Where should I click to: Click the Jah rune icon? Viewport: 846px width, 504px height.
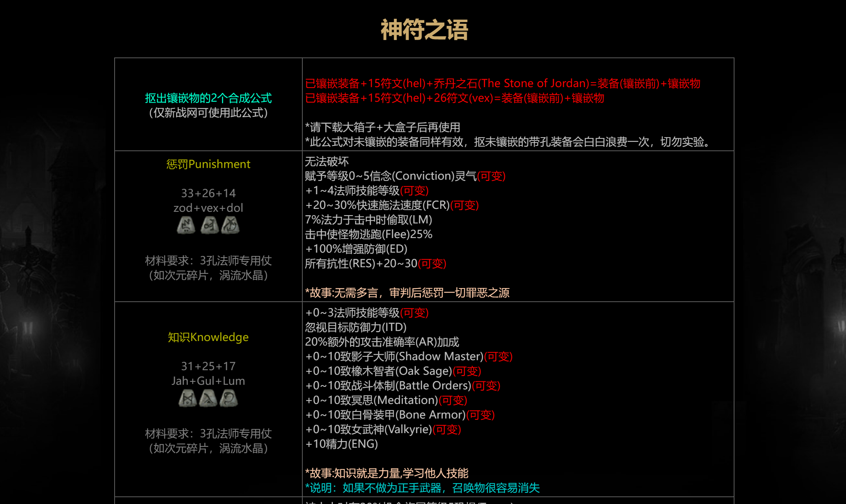(188, 398)
